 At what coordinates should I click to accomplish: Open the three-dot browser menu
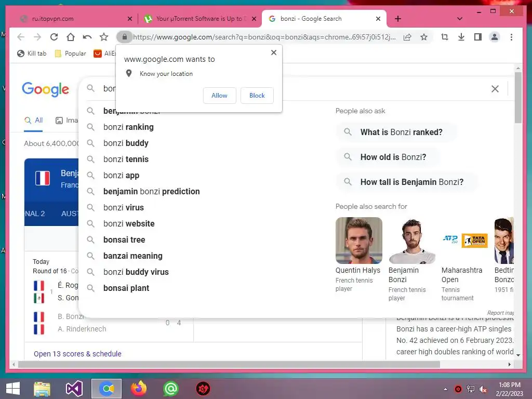tap(511, 37)
